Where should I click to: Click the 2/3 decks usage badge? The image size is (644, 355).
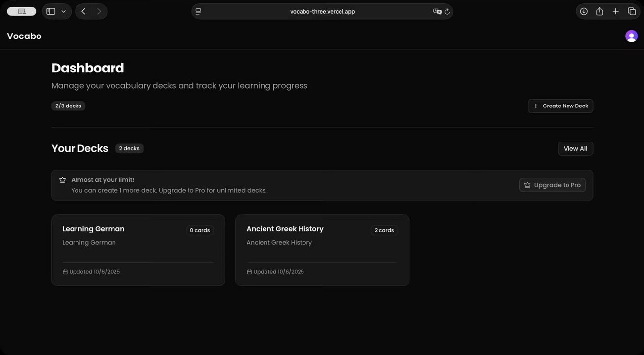coord(68,106)
